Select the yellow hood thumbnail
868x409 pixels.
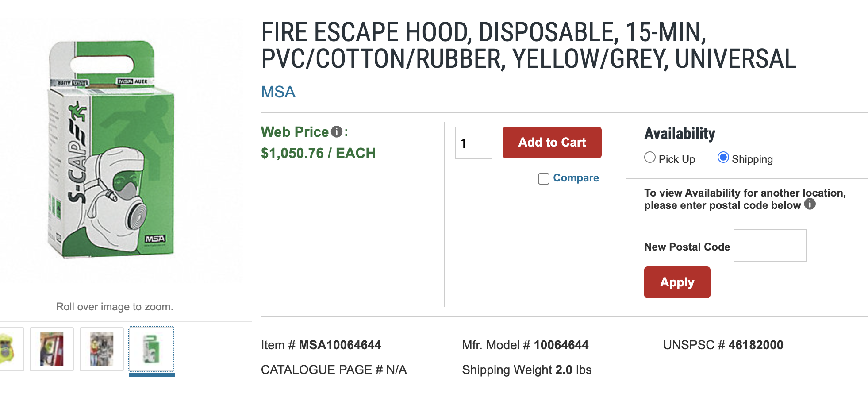point(9,349)
